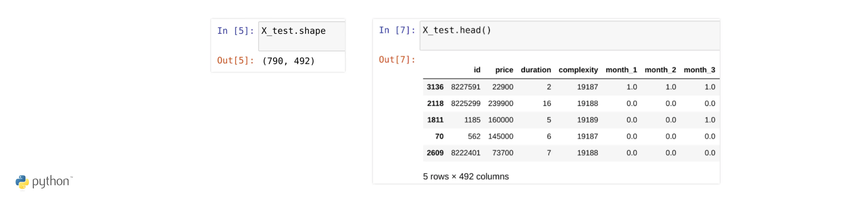Click price value 22900
Image resolution: width=868 pixels, height=203 pixels.
pyautogui.click(x=503, y=87)
